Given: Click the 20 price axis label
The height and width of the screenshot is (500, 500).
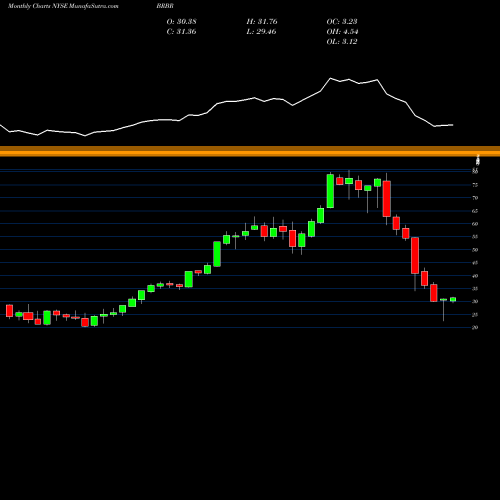Looking at the screenshot, I should [475, 328].
